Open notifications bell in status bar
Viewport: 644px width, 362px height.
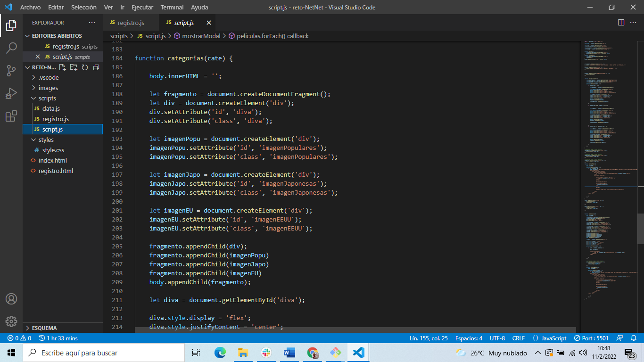pyautogui.click(x=634, y=338)
